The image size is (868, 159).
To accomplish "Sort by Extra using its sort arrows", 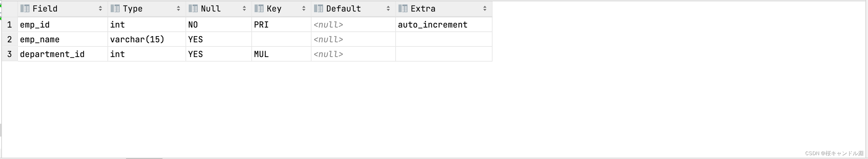I will pyautogui.click(x=485, y=8).
